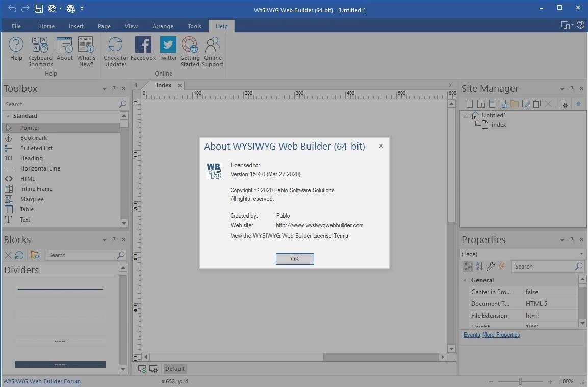The height and width of the screenshot is (387, 588).
Task: Click clone page icon in Site Manager
Action: pos(537,104)
